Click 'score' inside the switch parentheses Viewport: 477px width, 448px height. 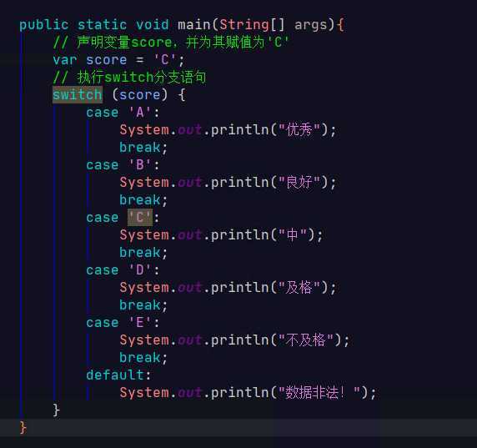point(139,95)
